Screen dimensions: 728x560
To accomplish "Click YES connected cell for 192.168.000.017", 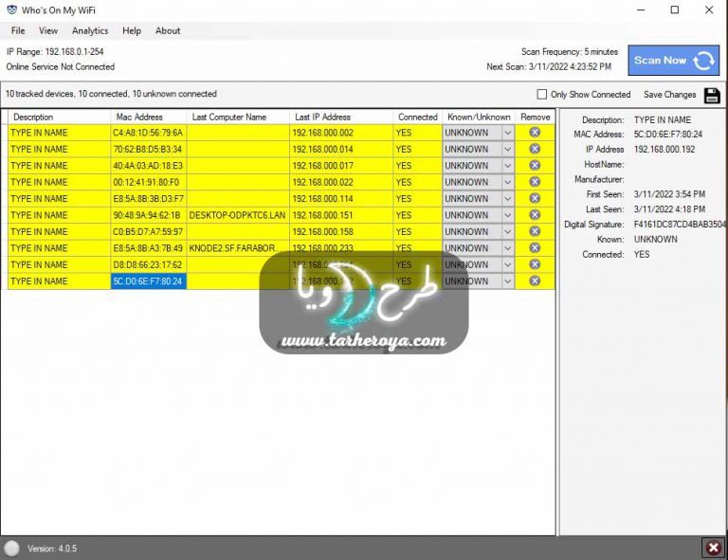I will click(417, 166).
